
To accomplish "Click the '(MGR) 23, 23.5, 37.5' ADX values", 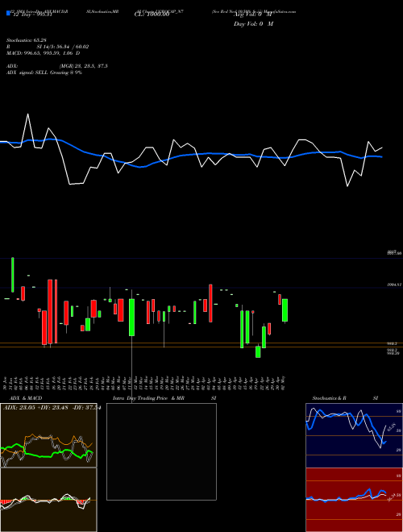I will point(83,66).
